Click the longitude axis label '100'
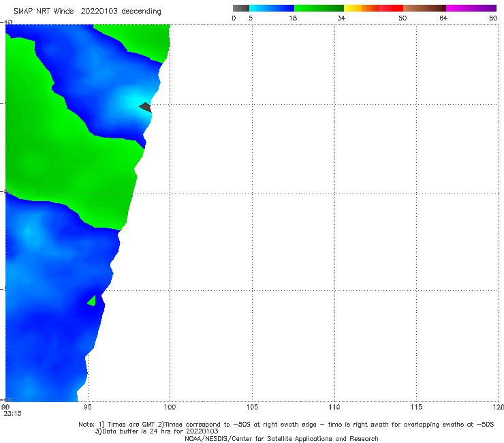 click(x=170, y=408)
